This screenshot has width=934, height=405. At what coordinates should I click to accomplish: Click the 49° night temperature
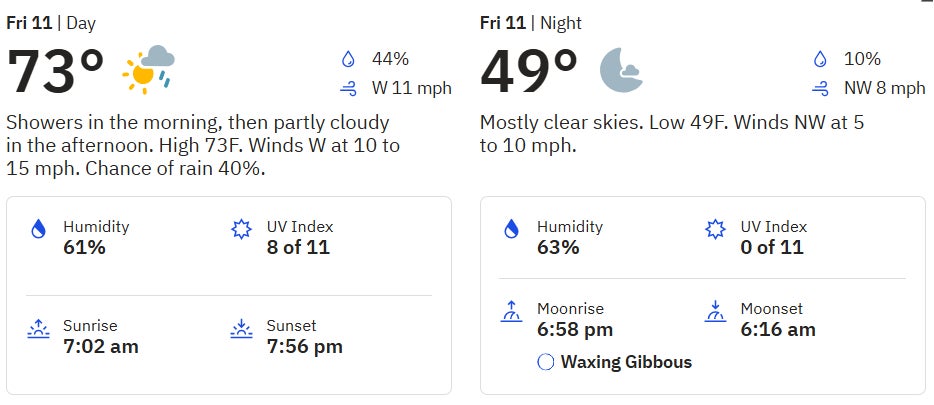pos(529,71)
